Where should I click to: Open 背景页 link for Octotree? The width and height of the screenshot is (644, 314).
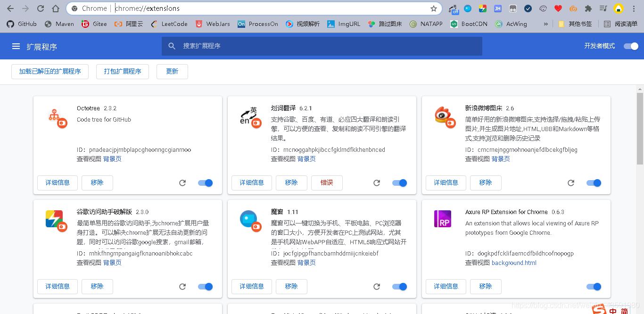(x=112, y=159)
